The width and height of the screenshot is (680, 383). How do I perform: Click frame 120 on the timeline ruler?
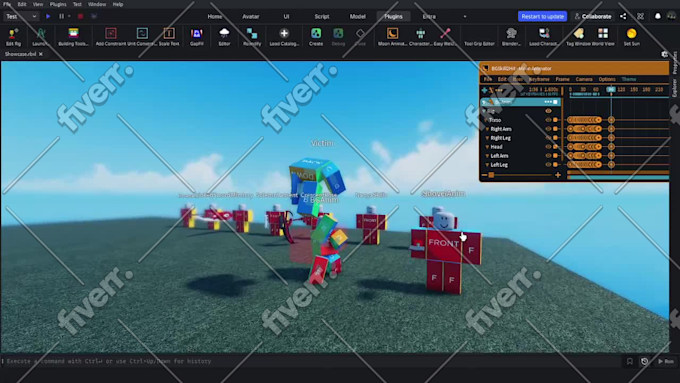[x=621, y=89]
